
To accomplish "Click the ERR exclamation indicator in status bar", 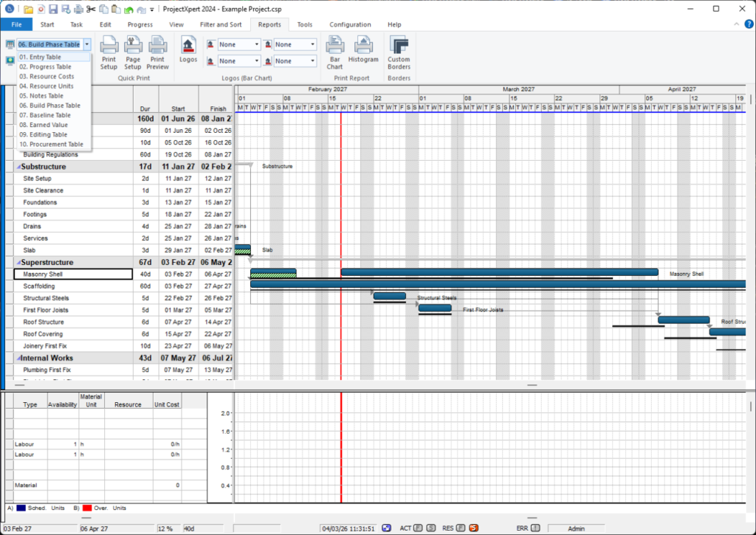I will pos(535,528).
